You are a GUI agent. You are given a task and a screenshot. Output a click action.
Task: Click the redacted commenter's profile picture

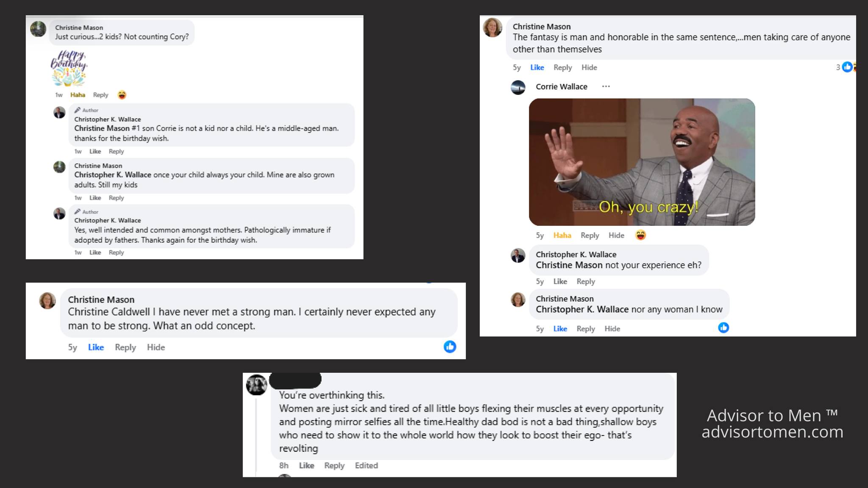coord(256,385)
